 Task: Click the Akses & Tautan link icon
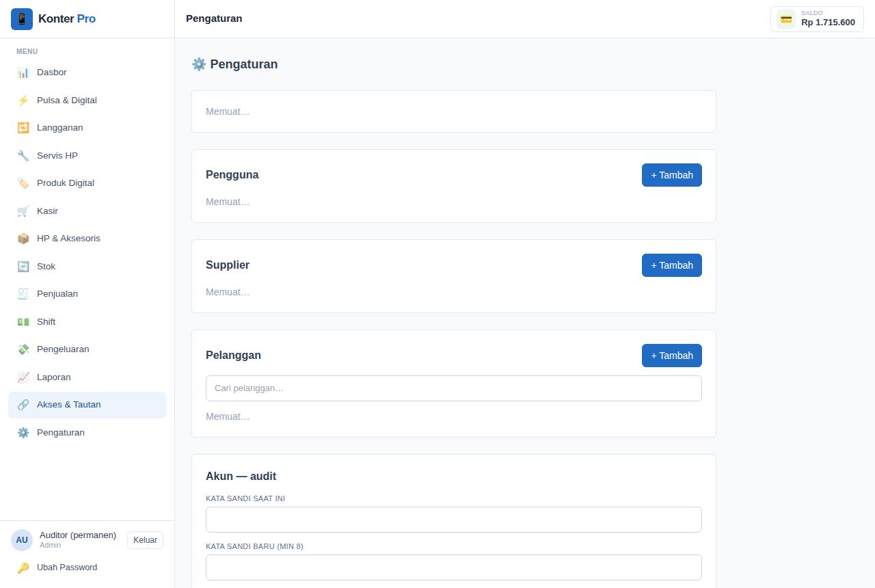[23, 405]
